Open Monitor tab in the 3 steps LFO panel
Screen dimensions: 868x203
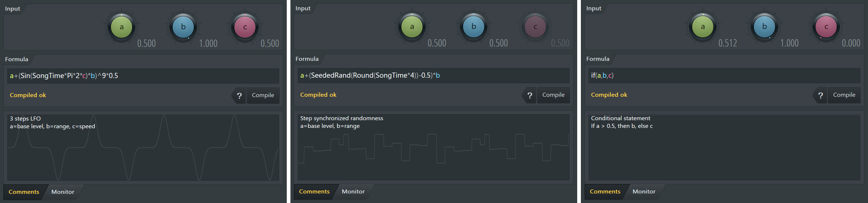coord(63,192)
